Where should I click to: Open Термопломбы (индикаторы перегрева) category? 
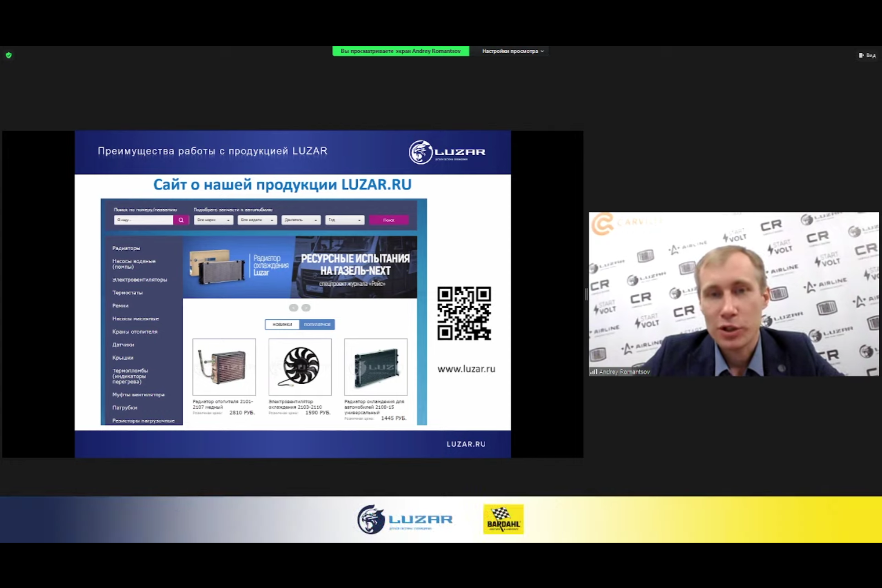[x=130, y=376]
